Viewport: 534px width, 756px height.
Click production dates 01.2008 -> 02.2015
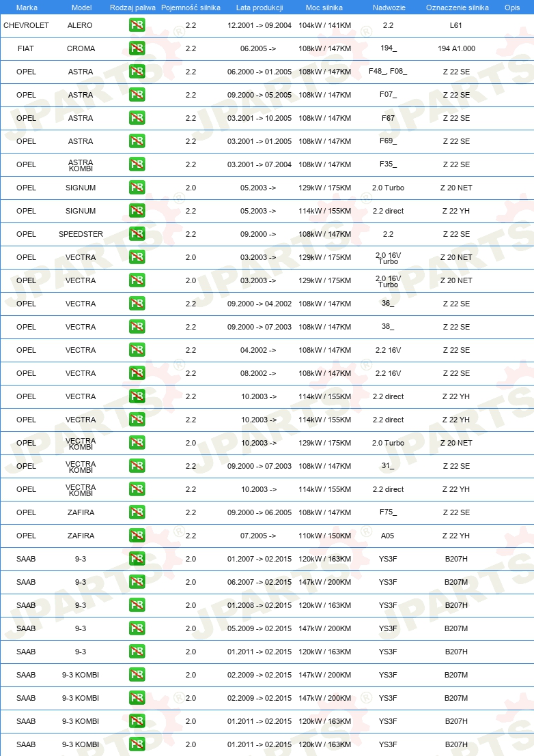259,605
